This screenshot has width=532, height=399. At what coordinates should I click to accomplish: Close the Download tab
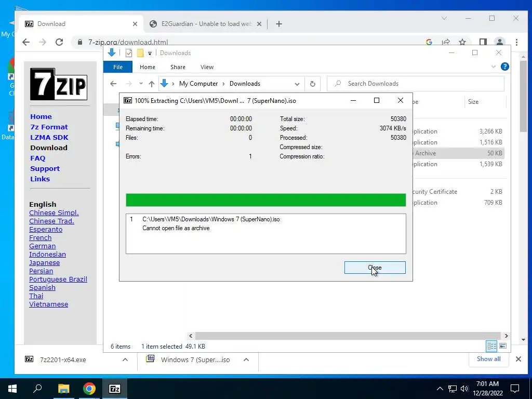point(135,24)
